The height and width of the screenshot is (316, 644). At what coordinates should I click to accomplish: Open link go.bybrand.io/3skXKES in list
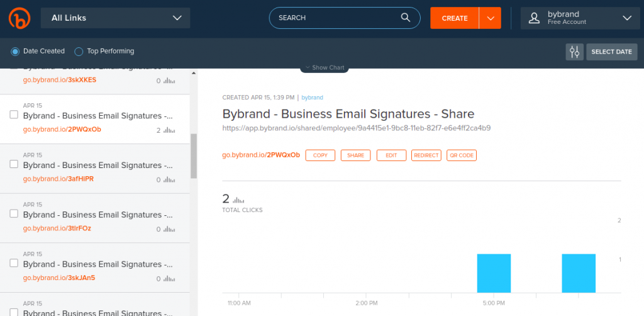click(60, 80)
